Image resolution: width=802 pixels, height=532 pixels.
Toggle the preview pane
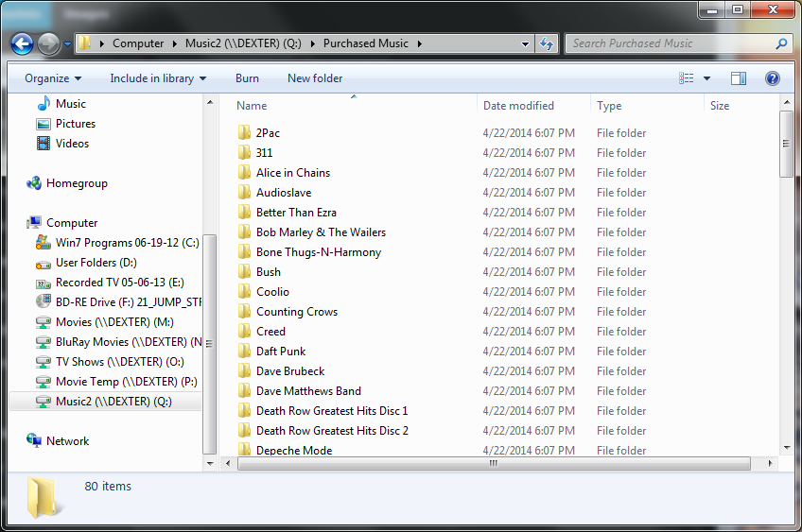click(739, 78)
